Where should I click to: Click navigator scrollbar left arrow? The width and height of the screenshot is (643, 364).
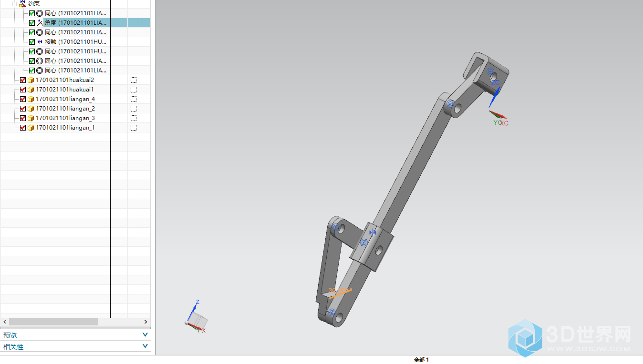[x=4, y=322]
